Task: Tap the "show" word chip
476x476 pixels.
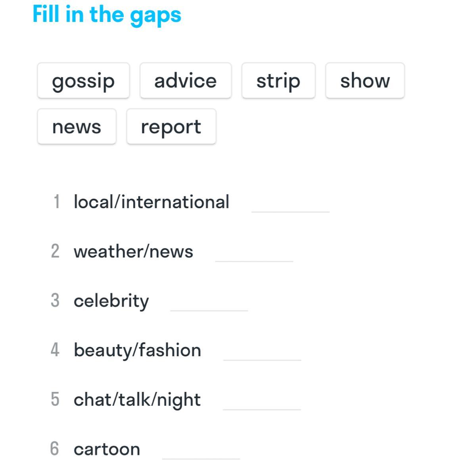Action: 365,81
